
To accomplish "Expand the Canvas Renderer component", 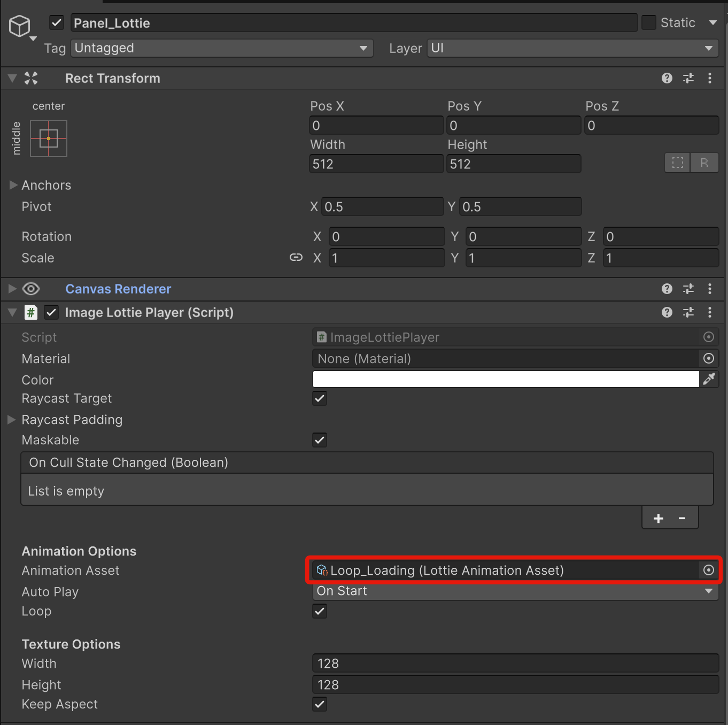I will click(12, 289).
